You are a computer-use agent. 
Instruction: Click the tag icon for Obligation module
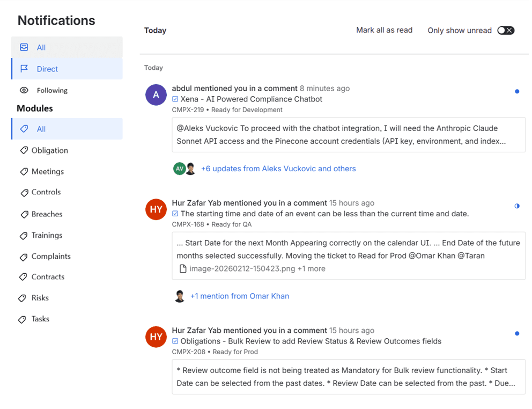click(24, 150)
